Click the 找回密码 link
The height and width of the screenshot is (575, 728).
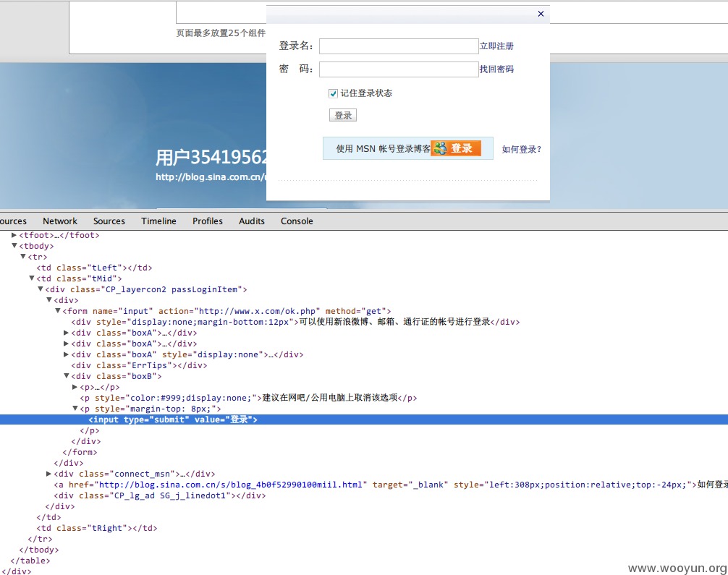[496, 69]
